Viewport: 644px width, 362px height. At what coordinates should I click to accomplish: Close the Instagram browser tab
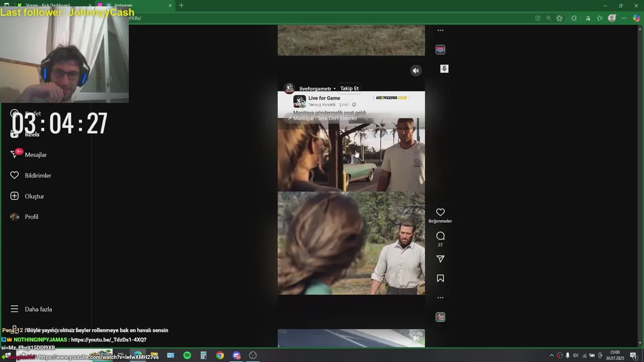tap(170, 6)
